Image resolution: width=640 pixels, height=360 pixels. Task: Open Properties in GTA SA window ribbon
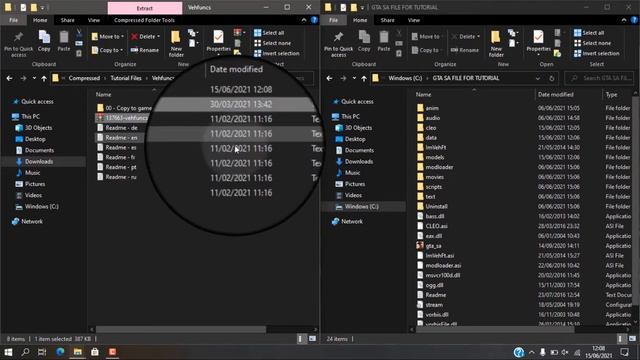[x=538, y=41]
